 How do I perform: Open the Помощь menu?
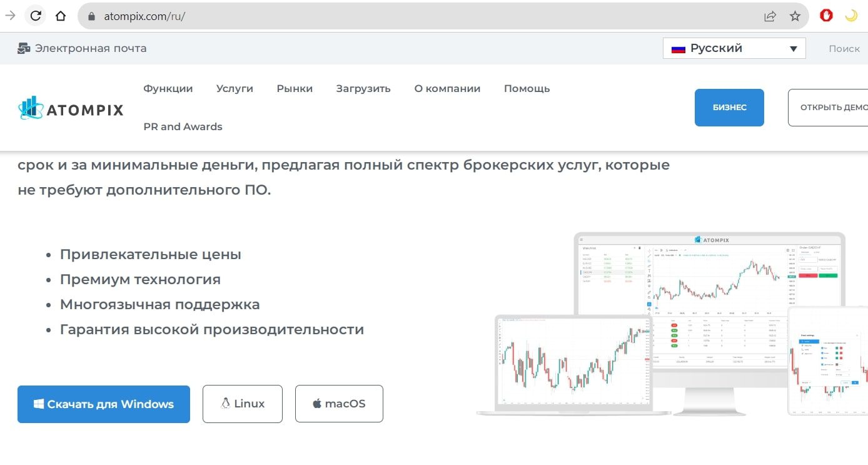(527, 89)
